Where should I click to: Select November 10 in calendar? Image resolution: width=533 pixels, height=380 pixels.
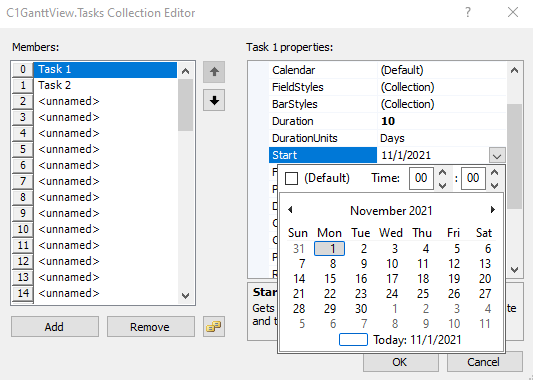pos(392,264)
